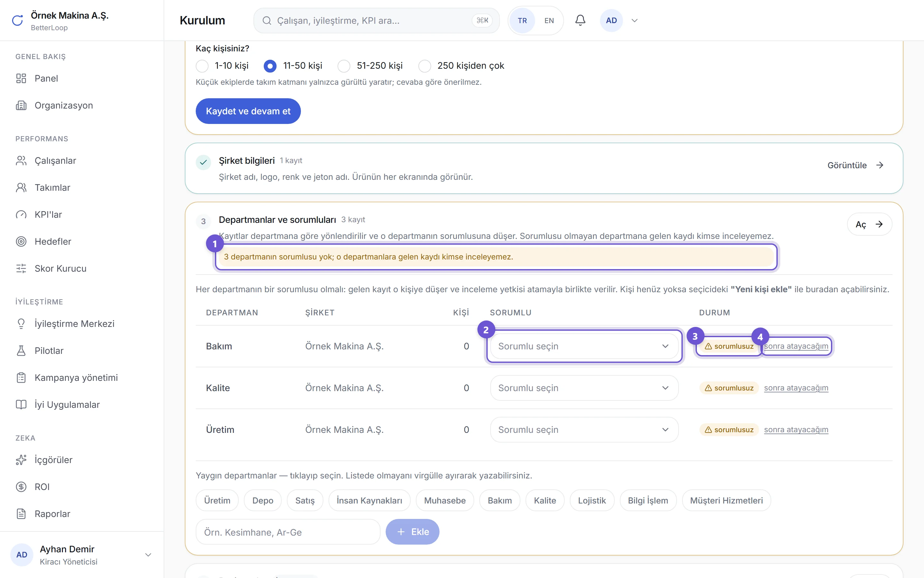The width and height of the screenshot is (924, 578).
Task: Click sonra atayacağım link for Bakım
Action: (x=796, y=346)
